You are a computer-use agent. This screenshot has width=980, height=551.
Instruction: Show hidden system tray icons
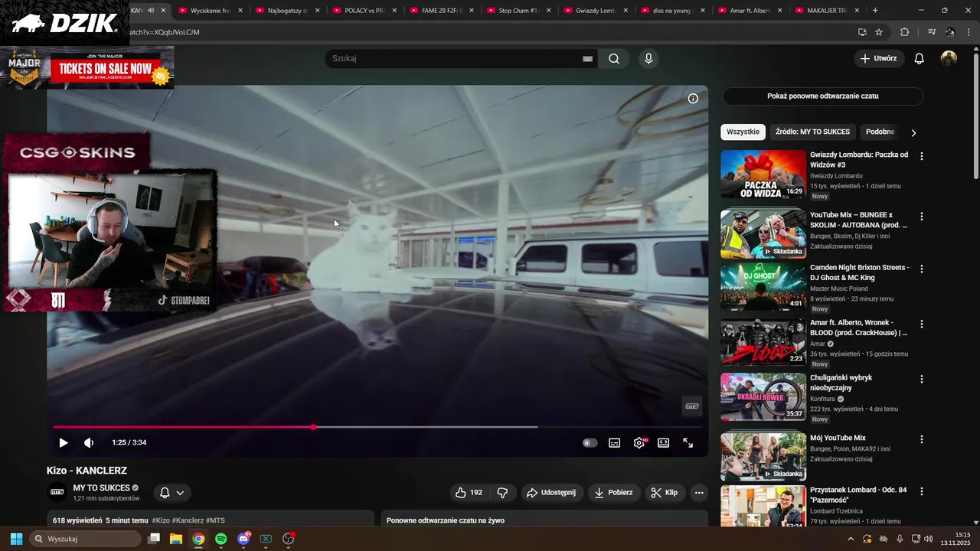(851, 539)
